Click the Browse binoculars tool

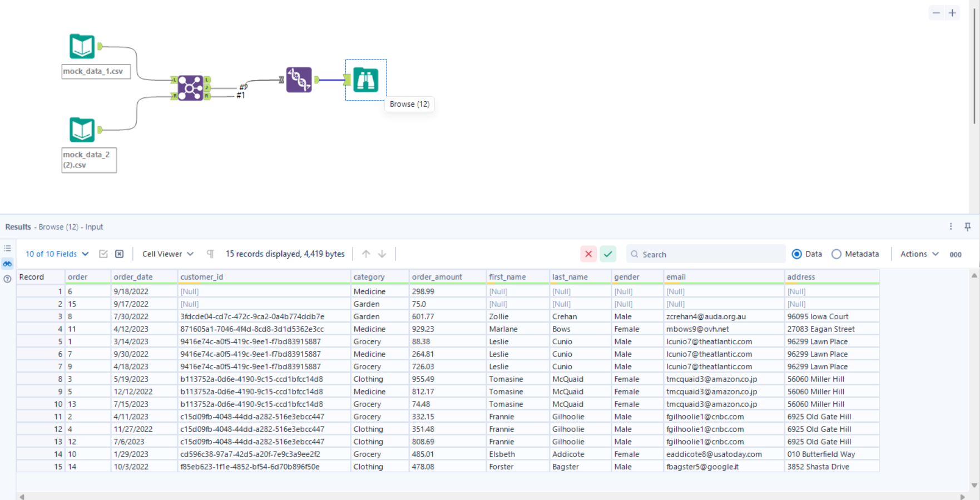[x=365, y=80]
